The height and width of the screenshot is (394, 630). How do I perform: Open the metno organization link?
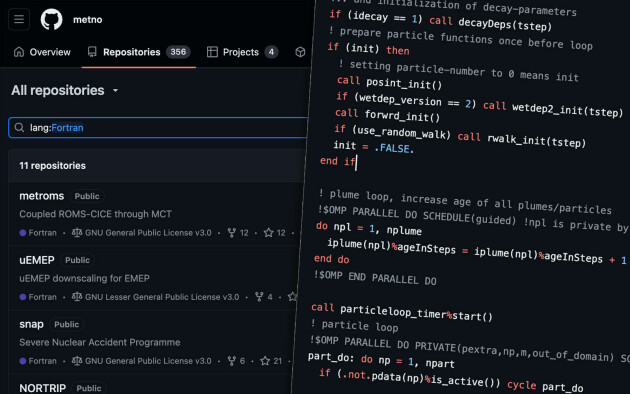pos(88,19)
